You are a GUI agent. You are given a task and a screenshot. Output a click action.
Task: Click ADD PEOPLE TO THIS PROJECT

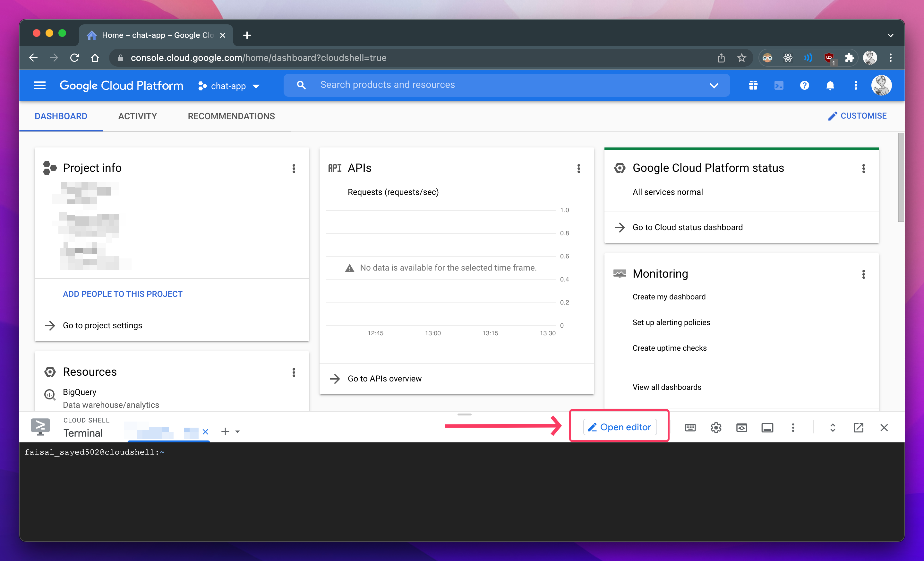[123, 294]
